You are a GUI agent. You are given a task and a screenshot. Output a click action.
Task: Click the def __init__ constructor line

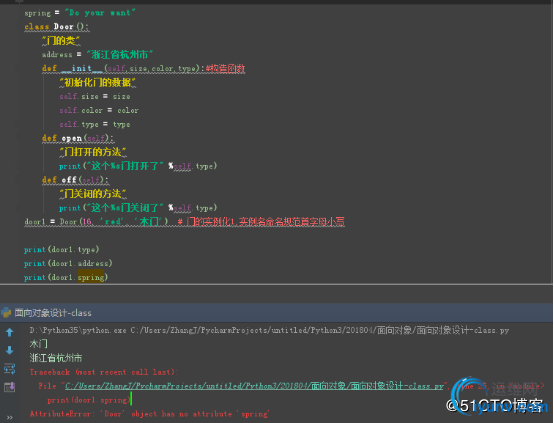pos(143,68)
